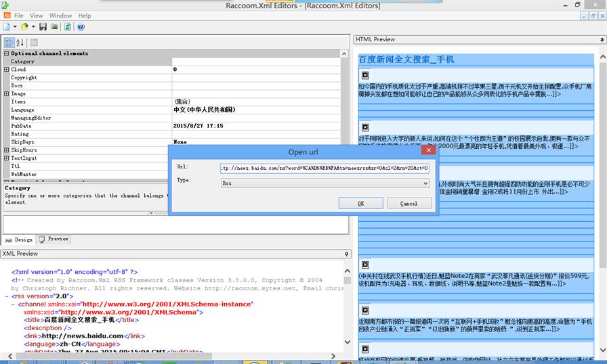Click the orange RSS icon left of File
Screen dimensions: 607x364
pyautogui.click(x=7, y=16)
